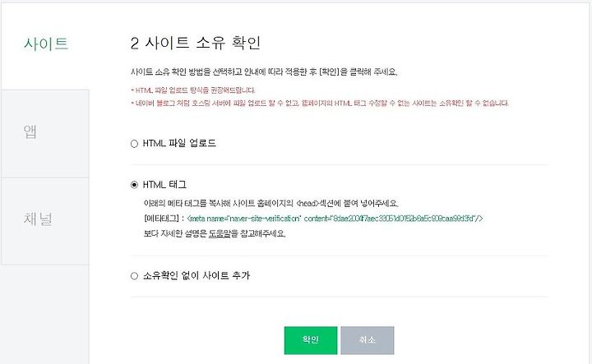Image resolution: width=592 pixels, height=364 pixels.
Task: Click the [메타태그] label before the code
Action: click(164, 219)
